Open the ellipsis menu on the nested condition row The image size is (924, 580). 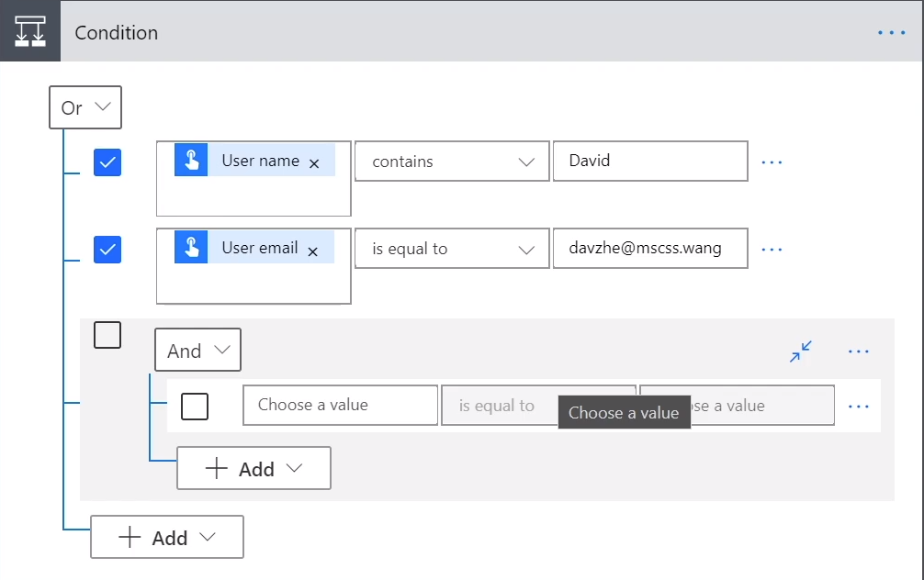tap(859, 405)
